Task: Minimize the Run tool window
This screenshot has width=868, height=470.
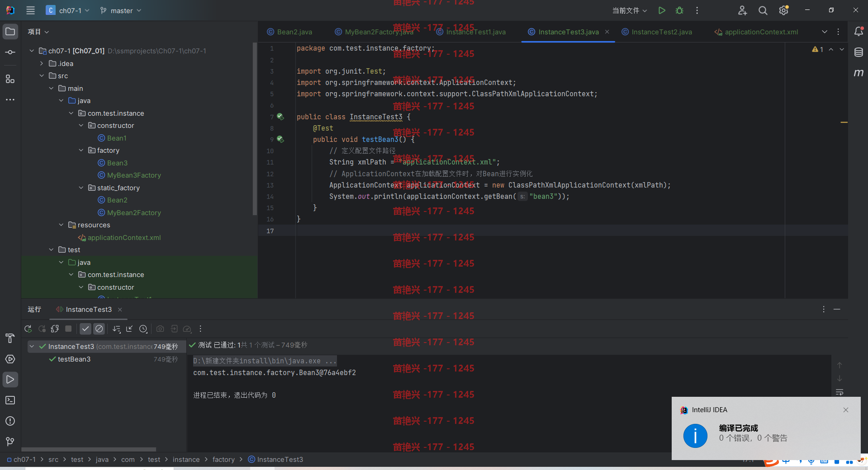Action: [837, 309]
